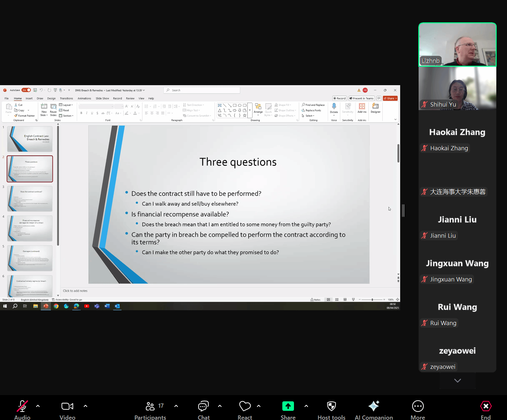The height and width of the screenshot is (420, 507).
Task: Open Designer in PowerPoint ribbon
Action: [x=375, y=108]
